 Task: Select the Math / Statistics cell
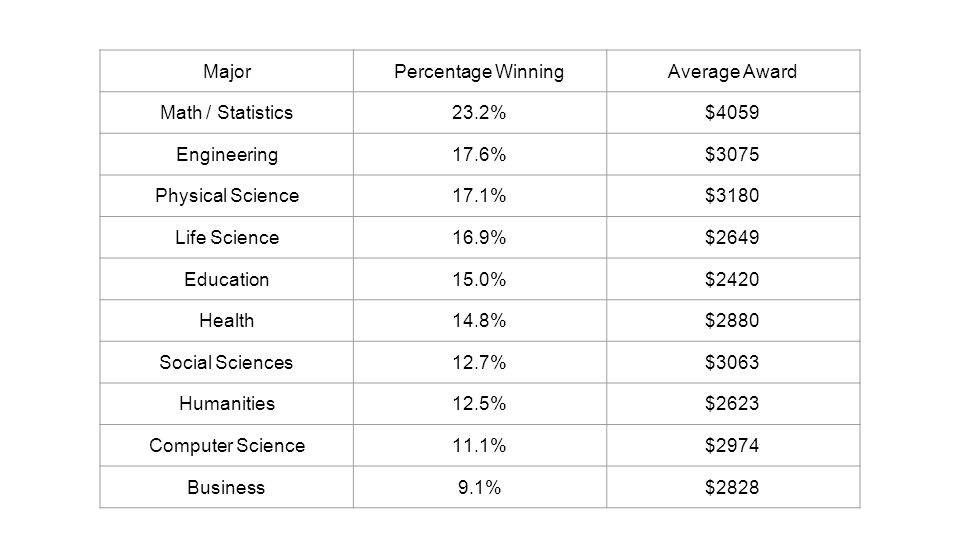pyautogui.click(x=227, y=113)
